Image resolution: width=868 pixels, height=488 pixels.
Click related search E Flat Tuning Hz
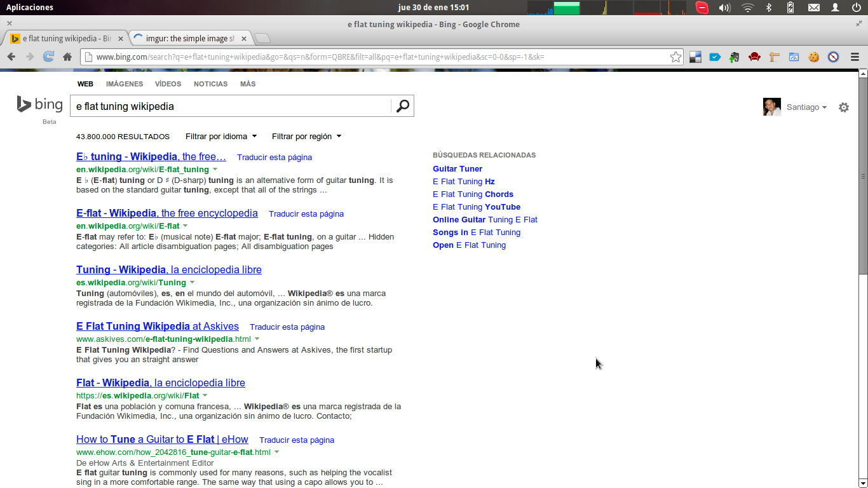pyautogui.click(x=464, y=182)
